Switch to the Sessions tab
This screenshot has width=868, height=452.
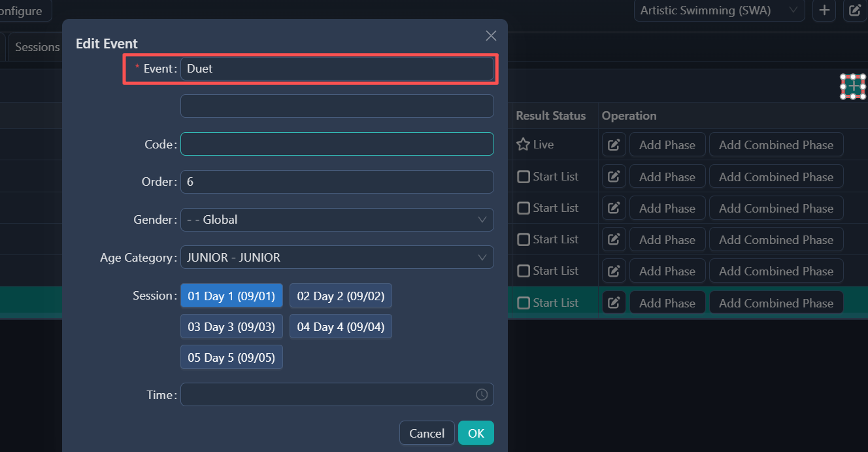tap(37, 47)
